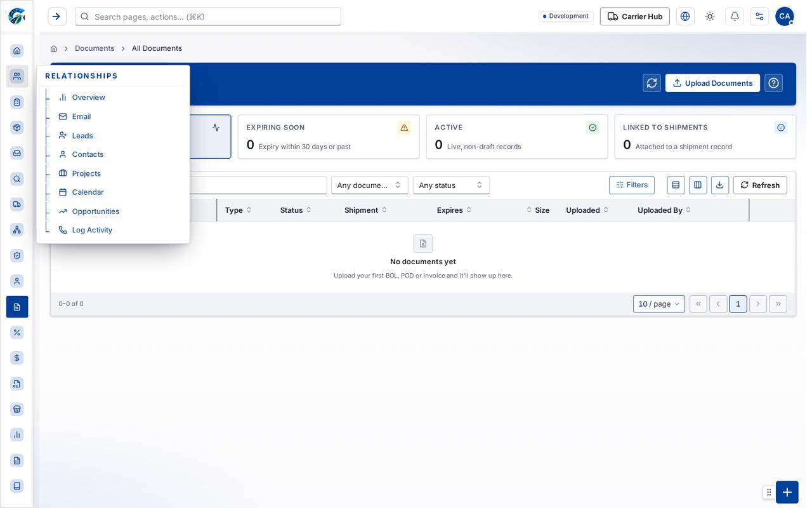Open the home icon in sidebar
The image size is (812, 508).
coord(17,51)
